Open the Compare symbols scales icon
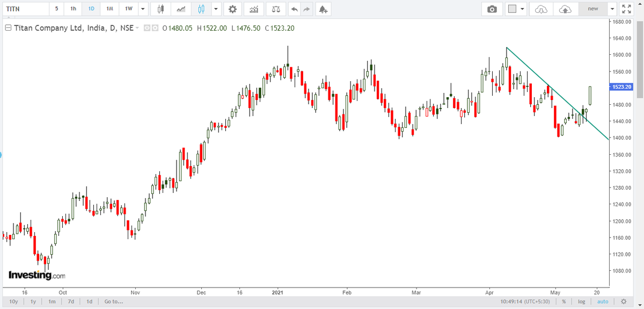Viewport: 644px width, 309px height. coord(275,9)
